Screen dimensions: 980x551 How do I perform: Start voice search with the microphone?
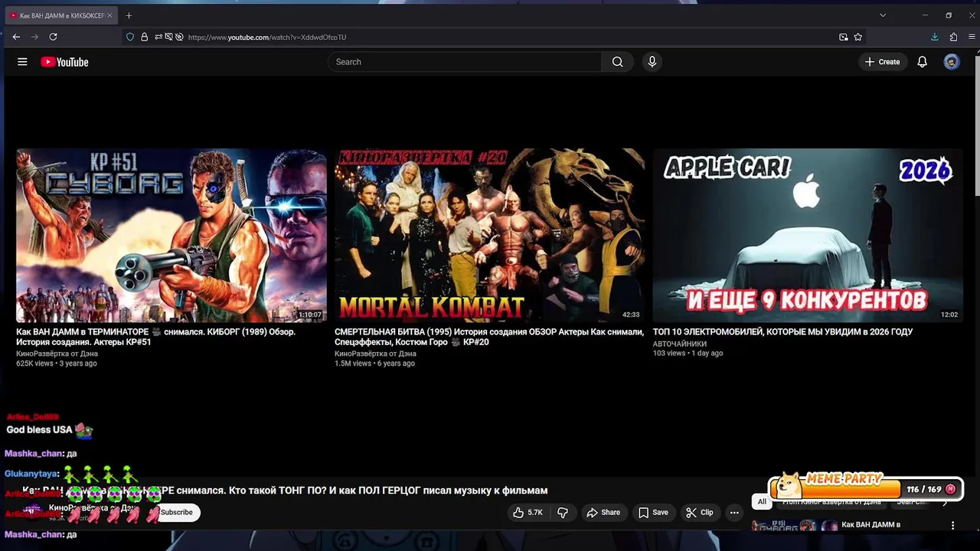652,62
